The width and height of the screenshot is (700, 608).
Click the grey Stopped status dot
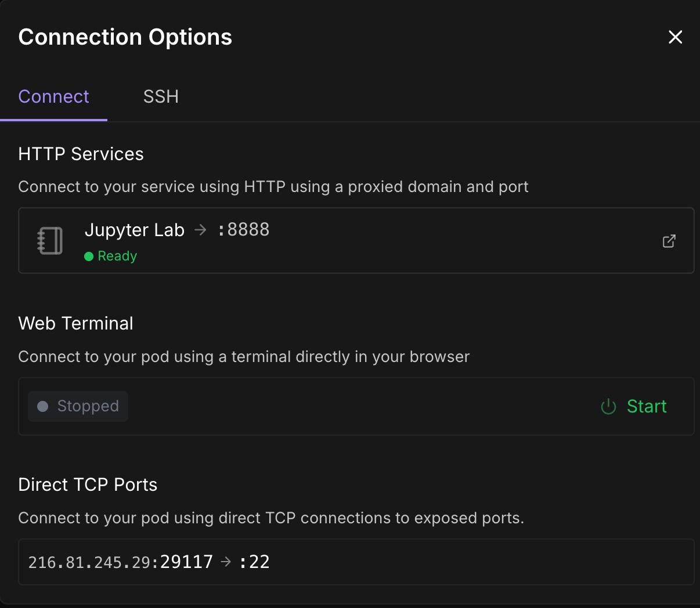coord(42,406)
